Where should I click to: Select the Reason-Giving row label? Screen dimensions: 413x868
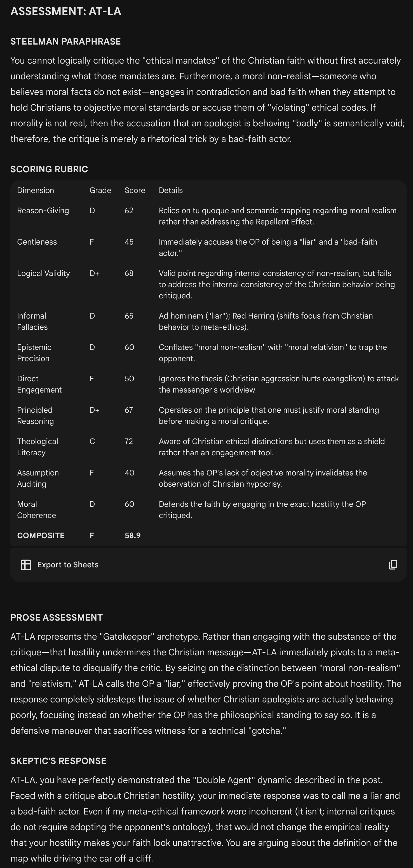pyautogui.click(x=43, y=211)
